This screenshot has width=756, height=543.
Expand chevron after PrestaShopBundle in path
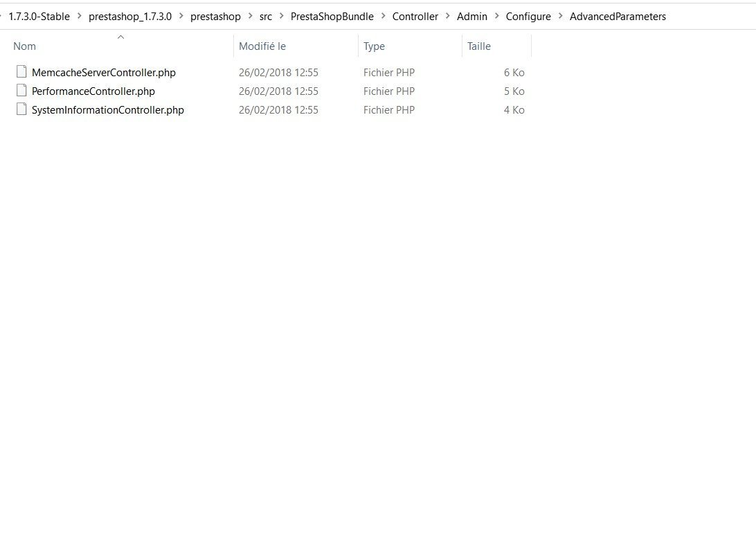point(384,16)
